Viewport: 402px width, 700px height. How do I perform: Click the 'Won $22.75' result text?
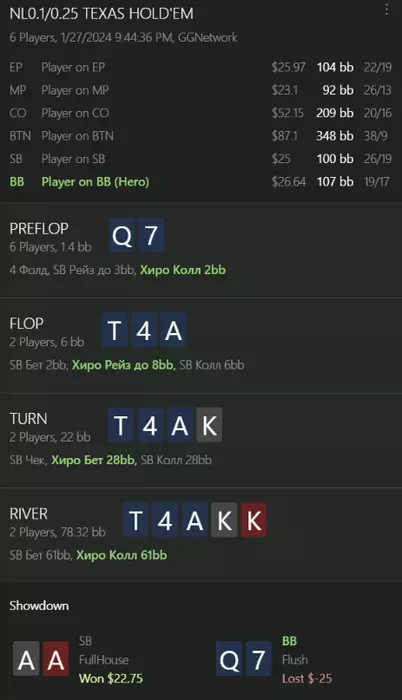tap(111, 679)
